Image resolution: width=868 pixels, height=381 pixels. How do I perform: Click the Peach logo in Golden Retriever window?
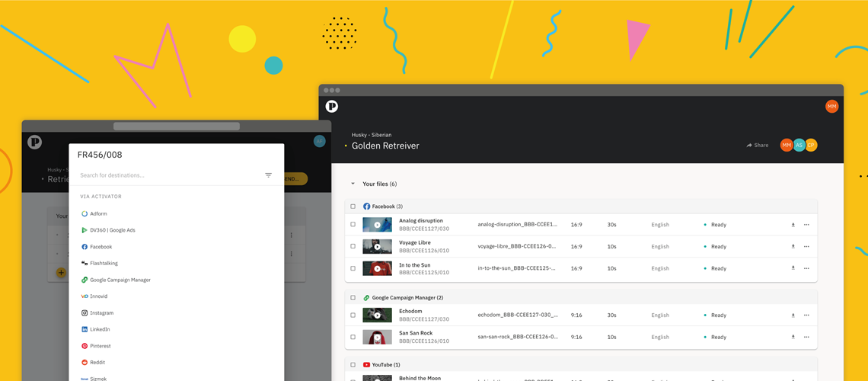point(332,107)
